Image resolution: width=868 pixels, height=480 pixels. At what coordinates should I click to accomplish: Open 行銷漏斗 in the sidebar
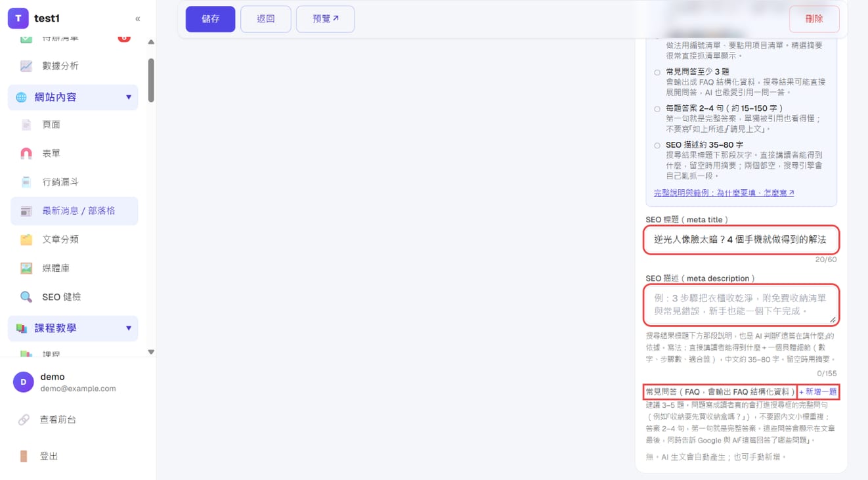(x=74, y=182)
